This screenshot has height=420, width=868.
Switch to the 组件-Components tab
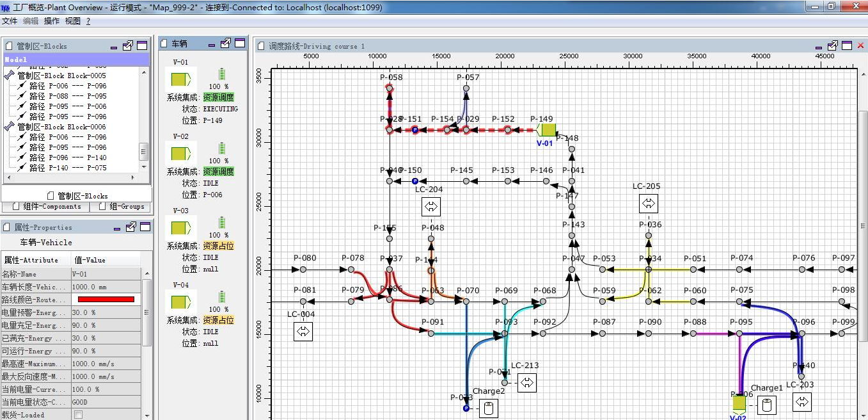[45, 207]
